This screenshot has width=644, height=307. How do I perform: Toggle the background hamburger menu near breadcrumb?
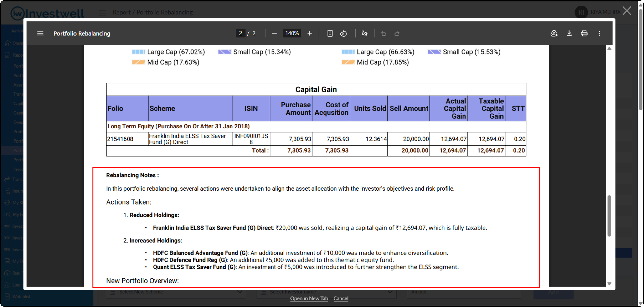[x=102, y=13]
